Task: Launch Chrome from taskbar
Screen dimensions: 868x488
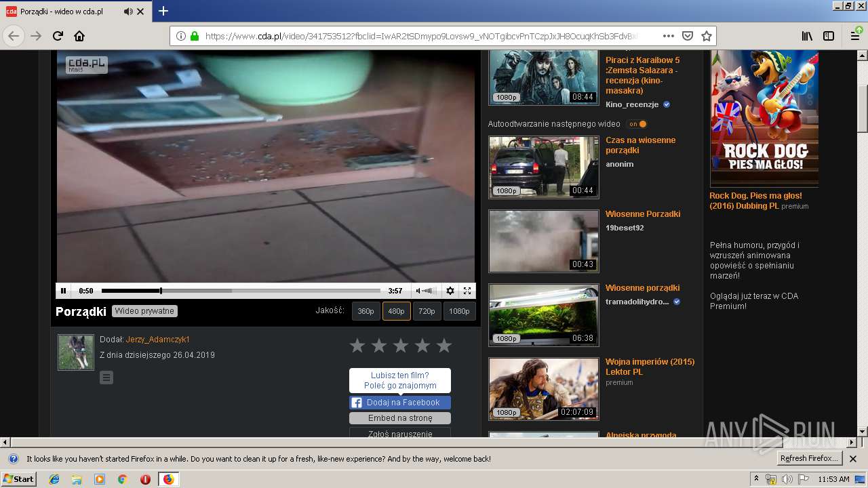Action: [122, 479]
